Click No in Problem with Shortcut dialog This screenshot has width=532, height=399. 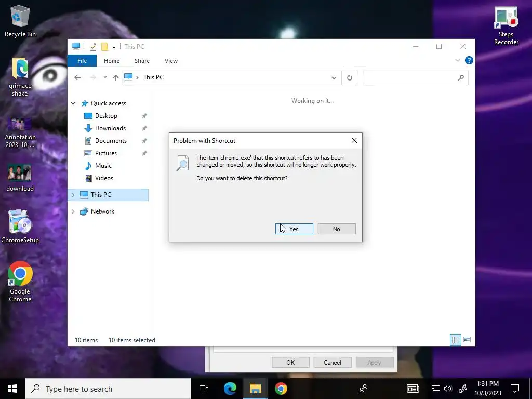(337, 229)
